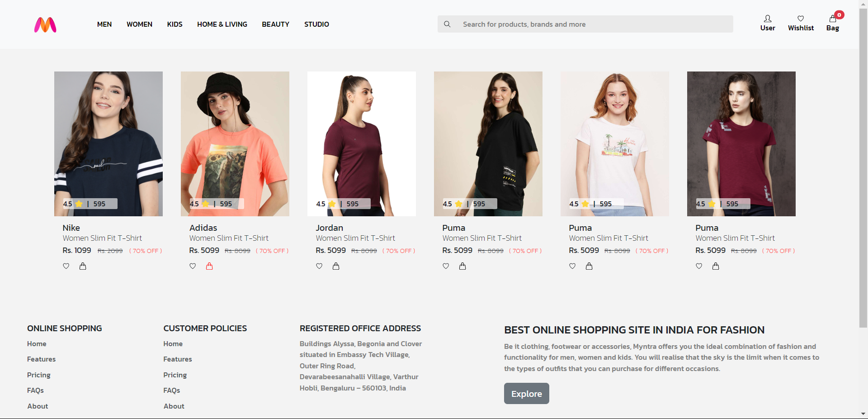868x419 pixels.
Task: Open the KIDS menu
Action: (175, 24)
